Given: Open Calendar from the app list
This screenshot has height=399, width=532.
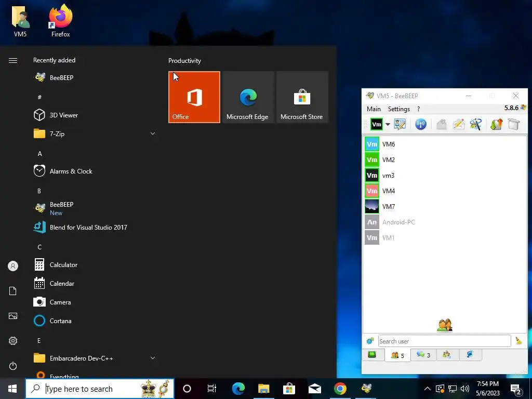Looking at the screenshot, I should pyautogui.click(x=95, y=283).
